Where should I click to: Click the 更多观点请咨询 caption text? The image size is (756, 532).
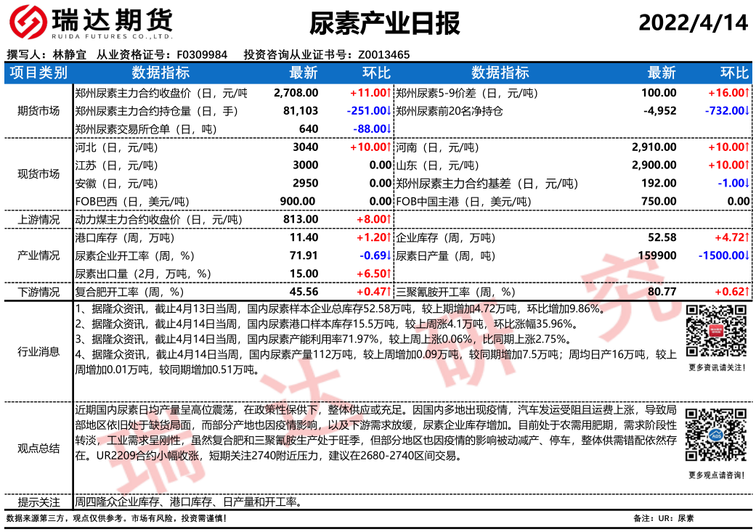click(x=715, y=475)
